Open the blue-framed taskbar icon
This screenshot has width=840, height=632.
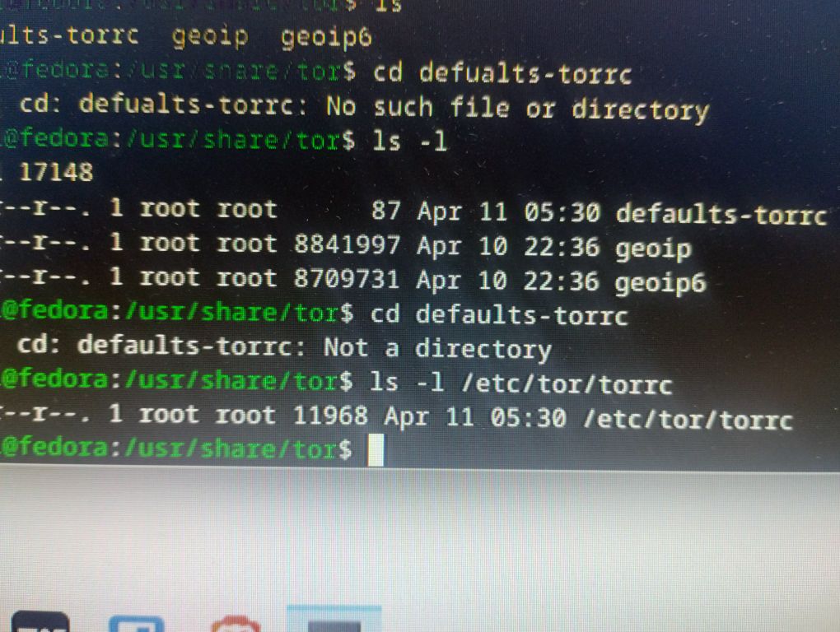(137, 623)
